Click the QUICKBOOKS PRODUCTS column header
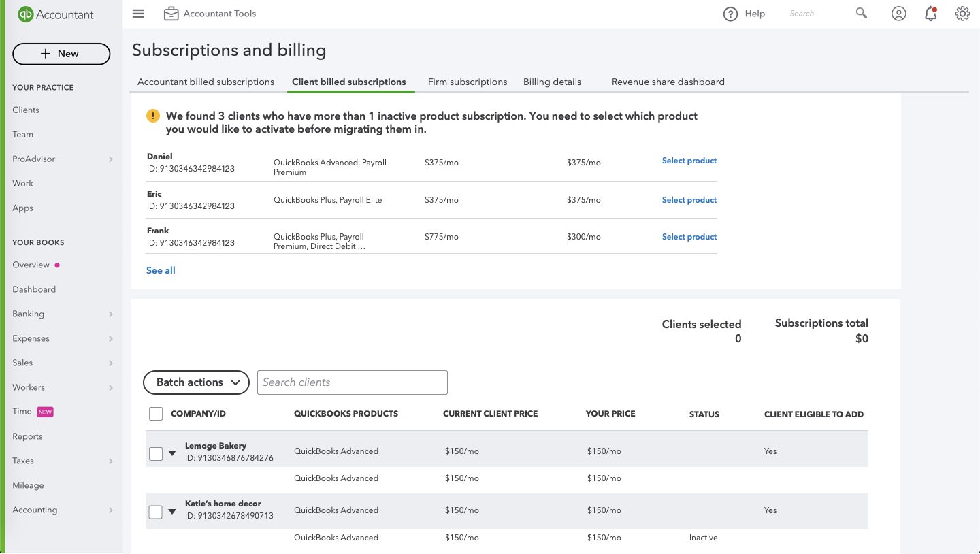 tap(346, 414)
